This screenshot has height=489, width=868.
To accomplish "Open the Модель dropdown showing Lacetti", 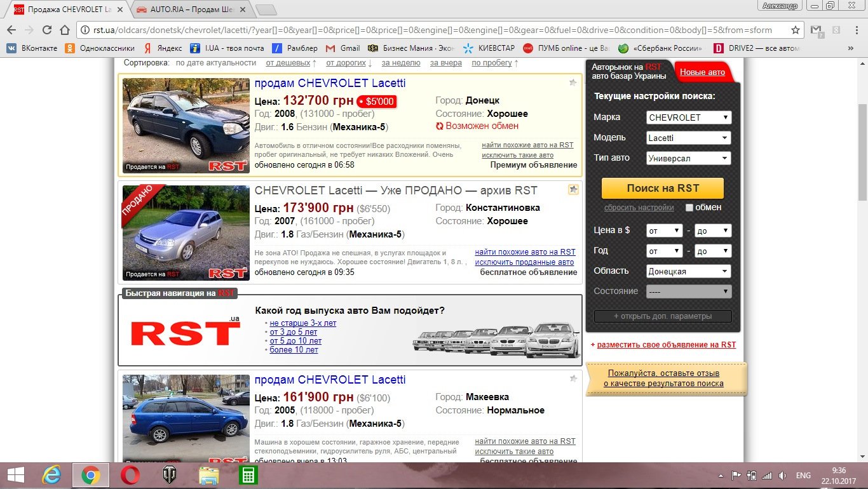I will (689, 138).
